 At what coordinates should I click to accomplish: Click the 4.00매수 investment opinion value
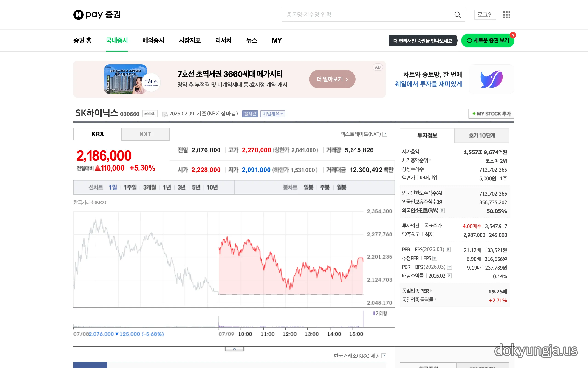472,226
